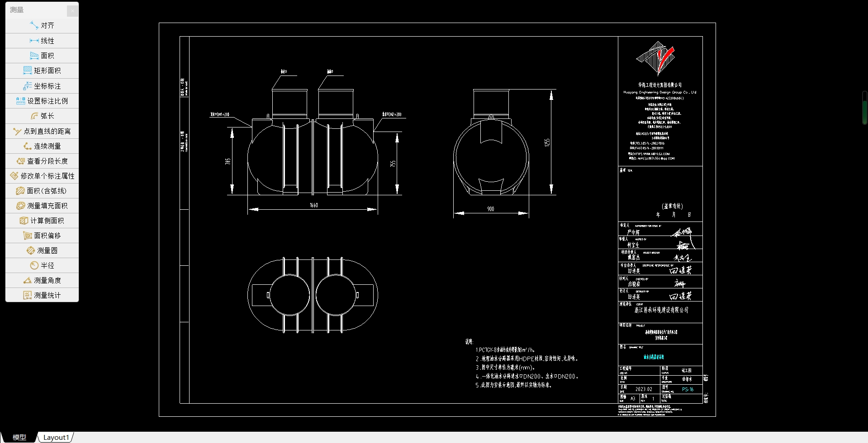The image size is (868, 443).
Task: Choose the 半径 radius tool
Action: (42, 265)
